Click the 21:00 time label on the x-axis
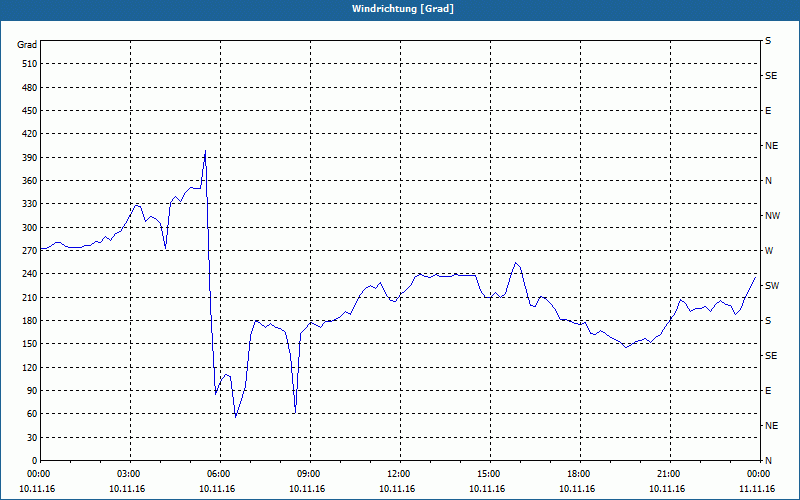Image resolution: width=800 pixels, height=500 pixels. click(x=668, y=473)
